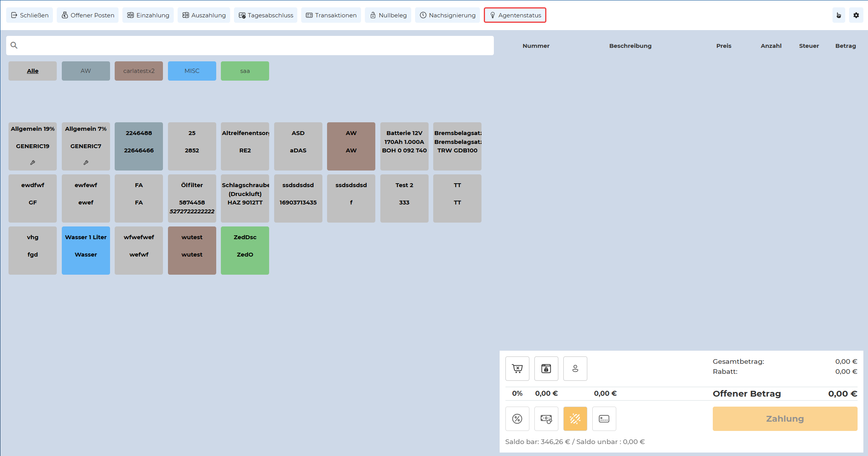The width and height of the screenshot is (868, 456).
Task: Add Allgemein 7% GENERIC7 item
Action: (x=86, y=146)
